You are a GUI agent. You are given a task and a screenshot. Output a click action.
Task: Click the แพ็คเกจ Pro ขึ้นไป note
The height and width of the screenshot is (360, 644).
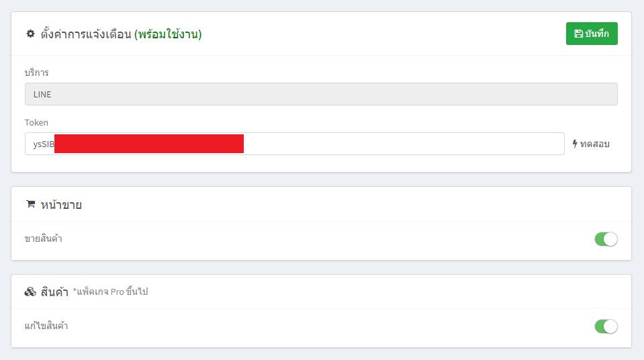110,292
